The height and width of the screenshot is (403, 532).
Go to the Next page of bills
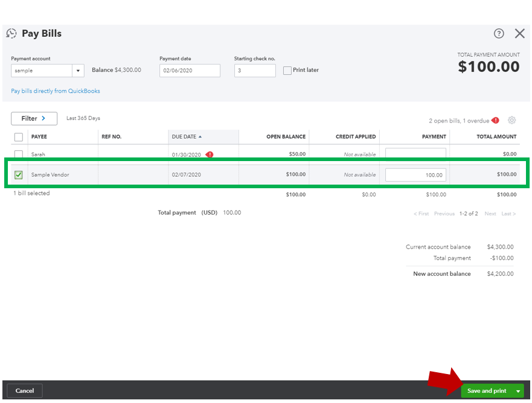coord(490,214)
